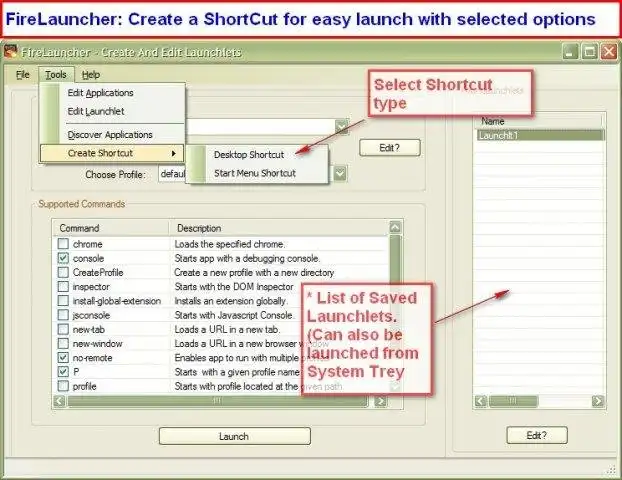This screenshot has height=480, width=622.
Task: Click the Edit? button beside application dropdown
Action: [x=390, y=148]
